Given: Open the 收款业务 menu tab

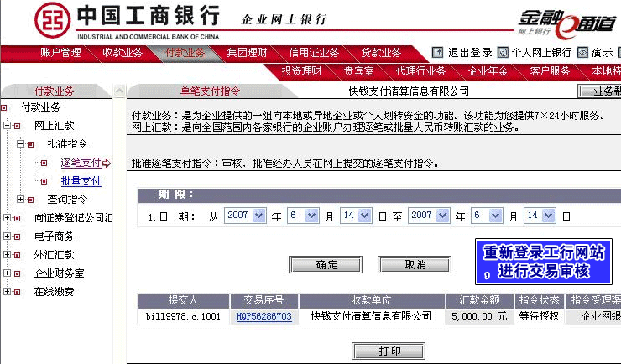Looking at the screenshot, I should (123, 53).
